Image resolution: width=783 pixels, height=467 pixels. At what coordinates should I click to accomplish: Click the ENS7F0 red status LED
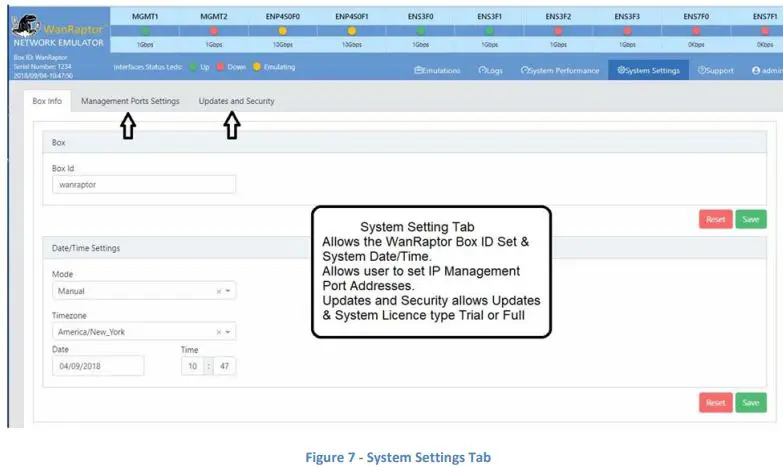(696, 31)
